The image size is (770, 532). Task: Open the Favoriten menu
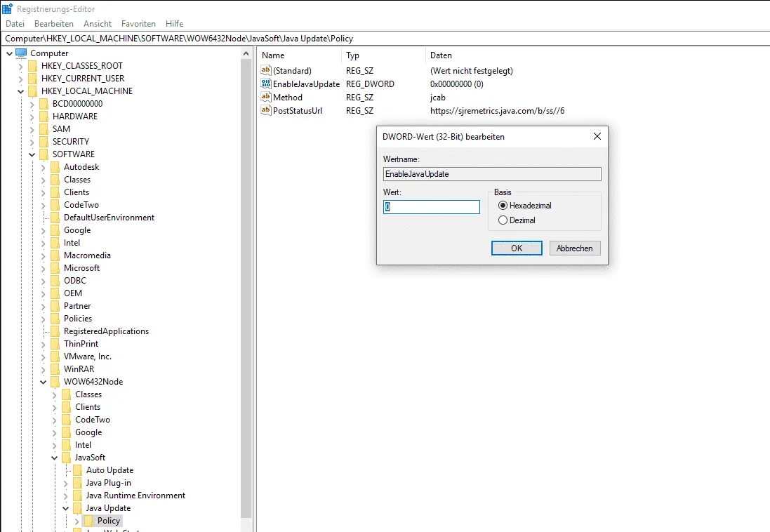(x=138, y=24)
